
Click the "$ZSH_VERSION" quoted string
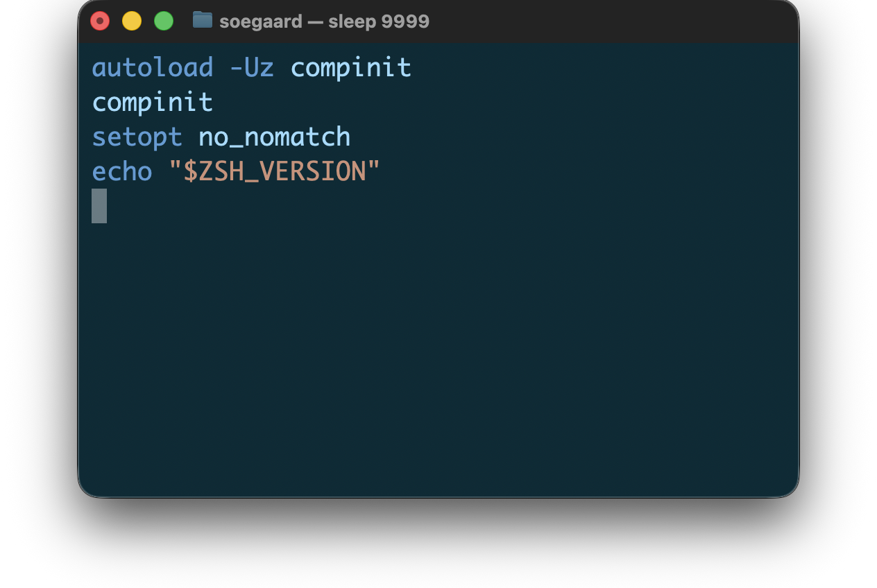275,172
